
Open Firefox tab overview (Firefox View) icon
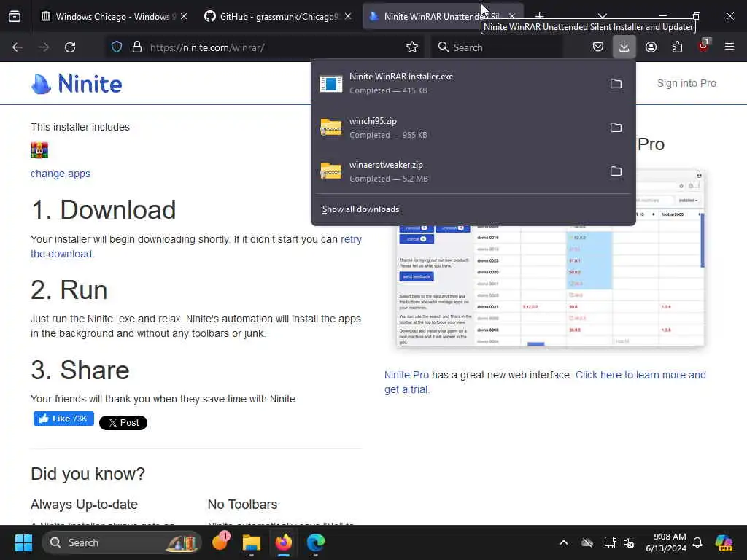(15, 17)
